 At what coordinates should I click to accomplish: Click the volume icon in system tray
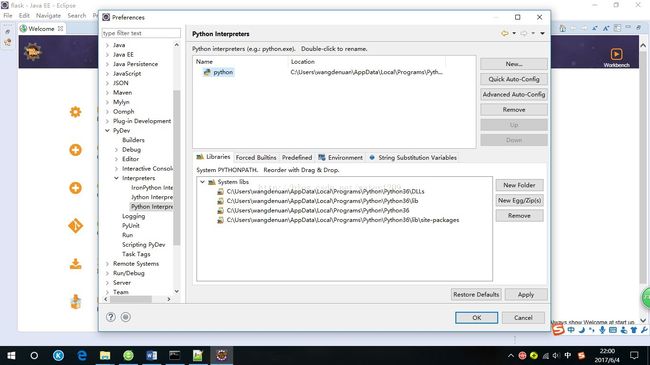556,355
